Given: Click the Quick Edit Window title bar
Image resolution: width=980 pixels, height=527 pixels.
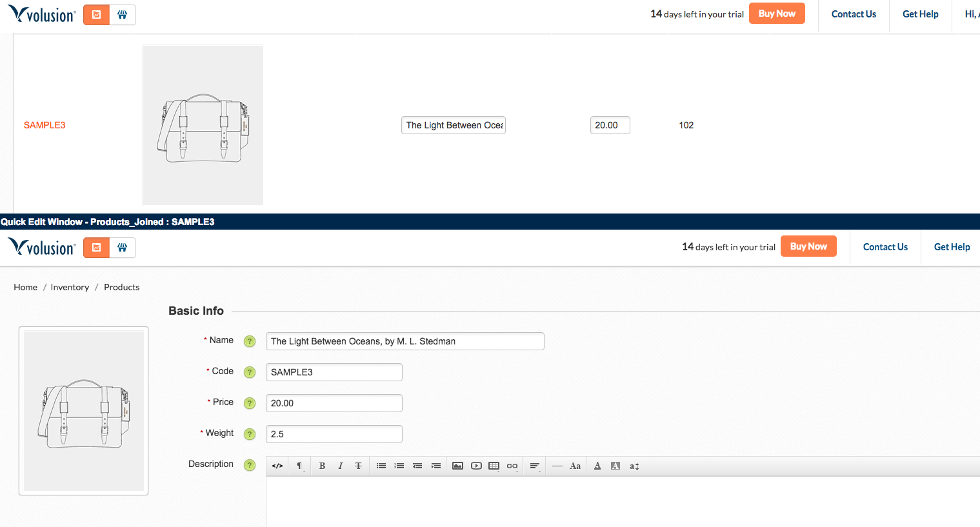Looking at the screenshot, I should [490, 222].
